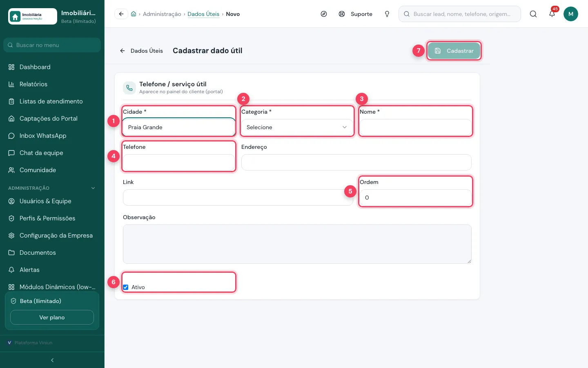
Task: Open Chat da equipe
Action: tap(52, 153)
